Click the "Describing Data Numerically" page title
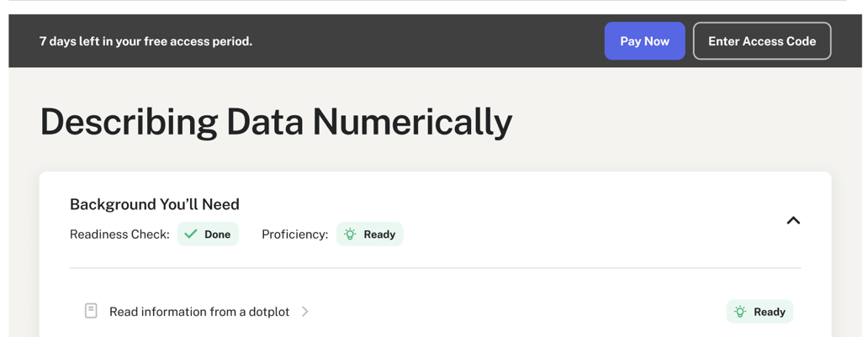 tap(276, 122)
